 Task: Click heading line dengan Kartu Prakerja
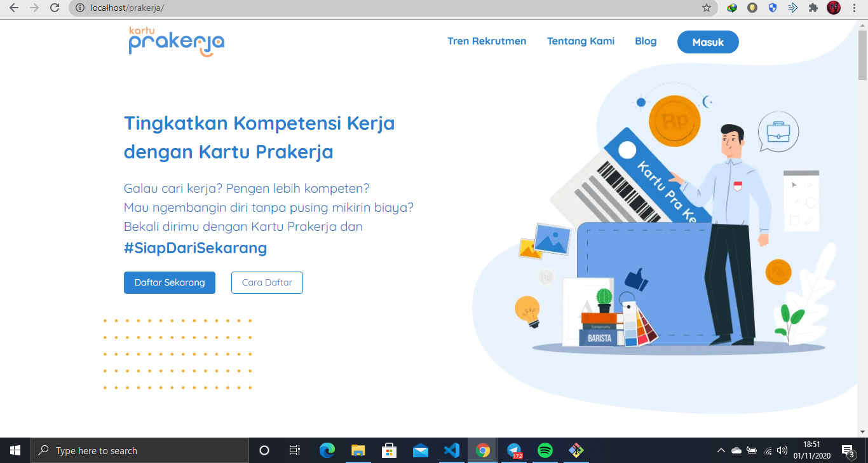pos(229,153)
